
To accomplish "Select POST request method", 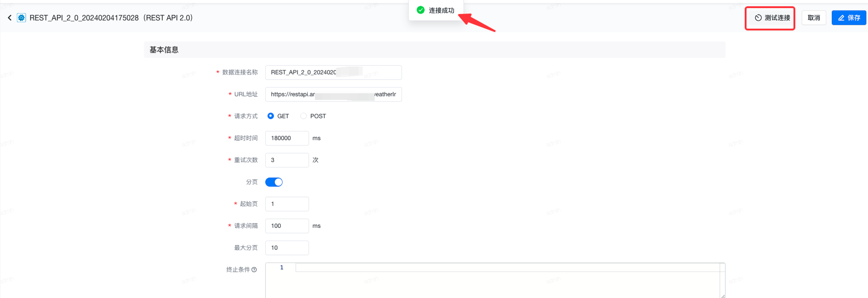I will click(x=303, y=116).
